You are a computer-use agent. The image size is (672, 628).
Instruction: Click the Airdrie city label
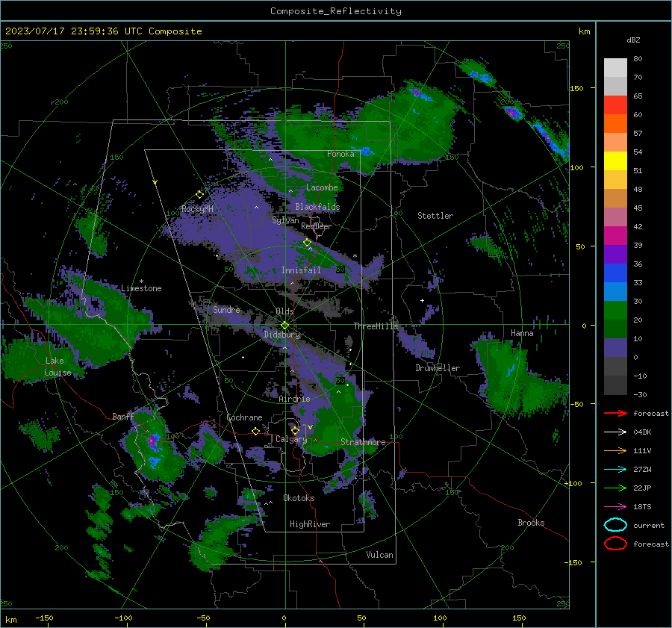click(294, 399)
